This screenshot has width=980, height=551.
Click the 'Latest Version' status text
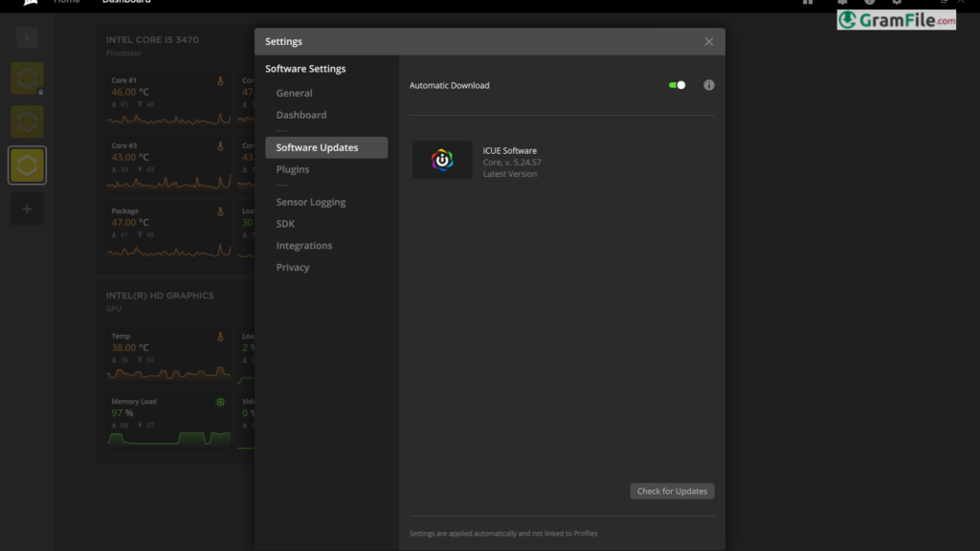coord(509,174)
